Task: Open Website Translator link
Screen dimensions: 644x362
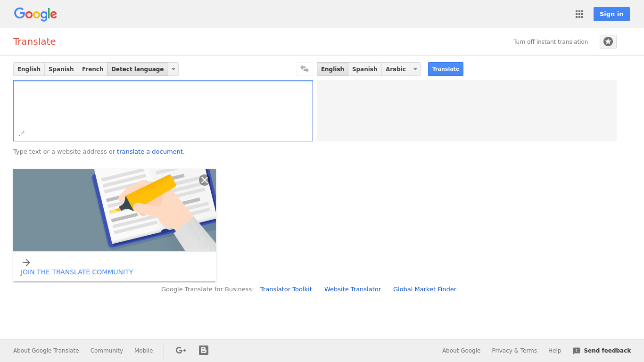Action: pyautogui.click(x=353, y=289)
